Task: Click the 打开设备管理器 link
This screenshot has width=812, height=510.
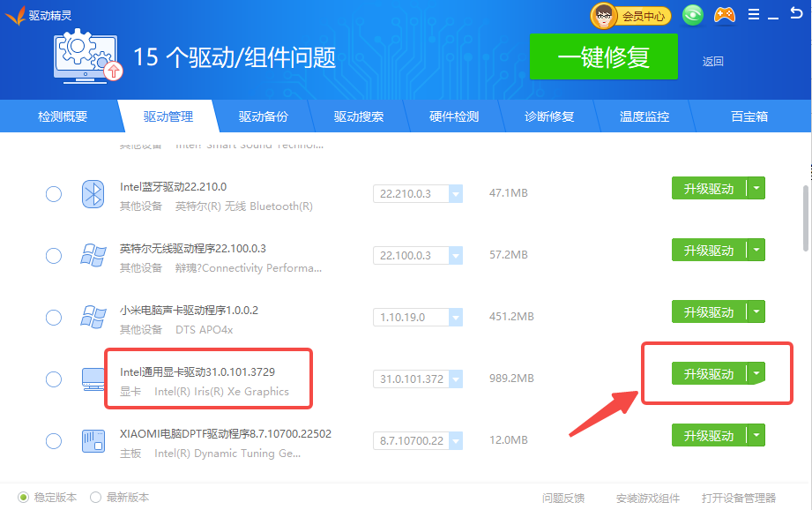Action: 739,498
